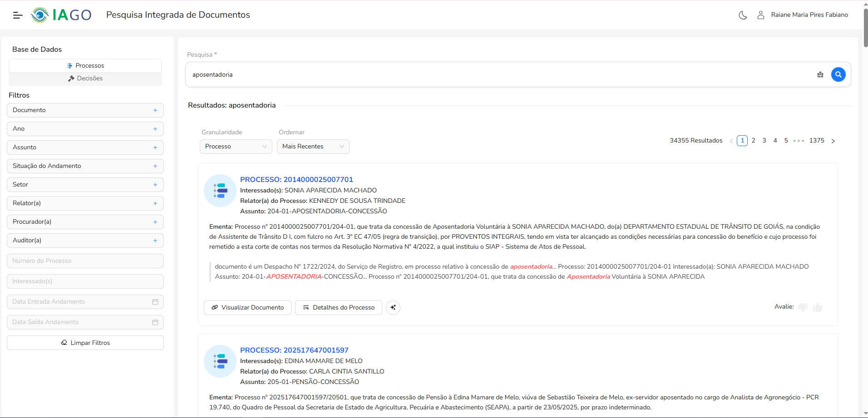Open Detalhes do Processo
Viewport: 868px width, 418px height.
(x=339, y=308)
